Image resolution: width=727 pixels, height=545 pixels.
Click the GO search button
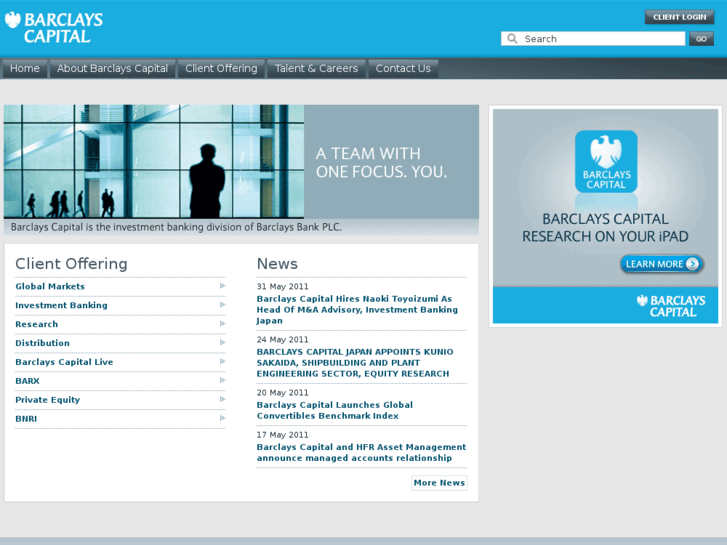701,39
